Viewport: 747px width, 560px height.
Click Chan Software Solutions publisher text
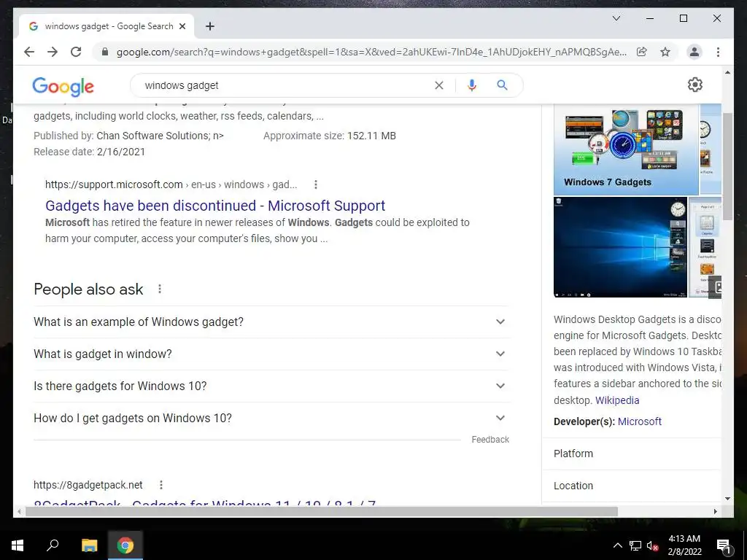(160, 136)
